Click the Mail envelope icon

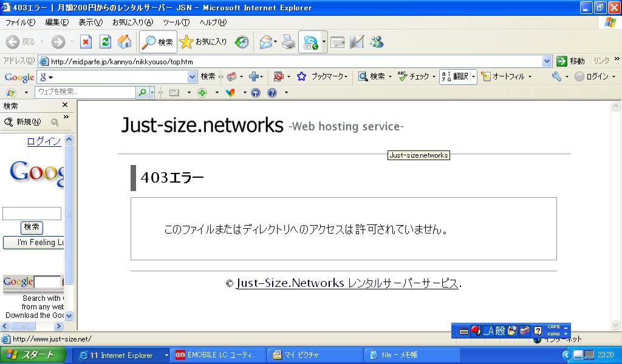tap(265, 42)
